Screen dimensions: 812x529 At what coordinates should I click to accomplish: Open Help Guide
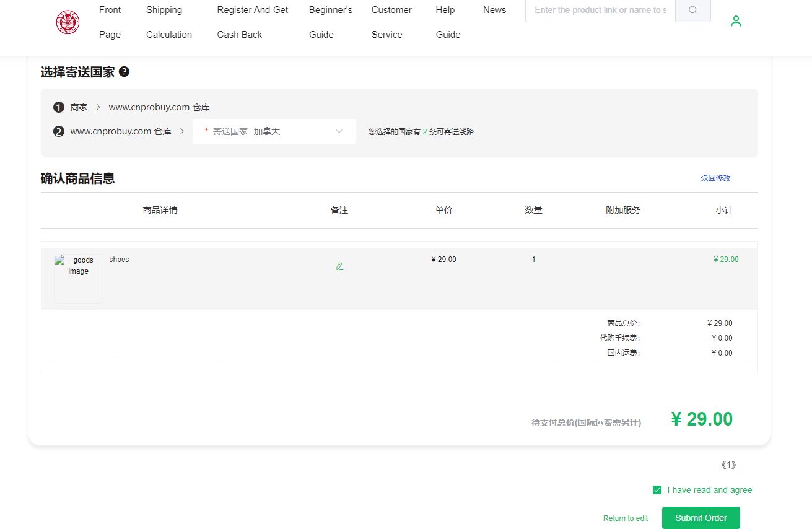(x=448, y=22)
